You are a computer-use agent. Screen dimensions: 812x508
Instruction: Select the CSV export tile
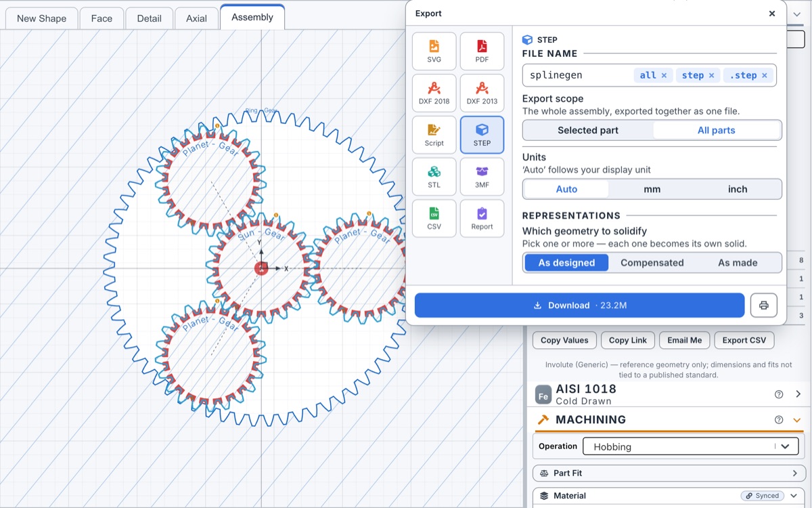click(434, 218)
